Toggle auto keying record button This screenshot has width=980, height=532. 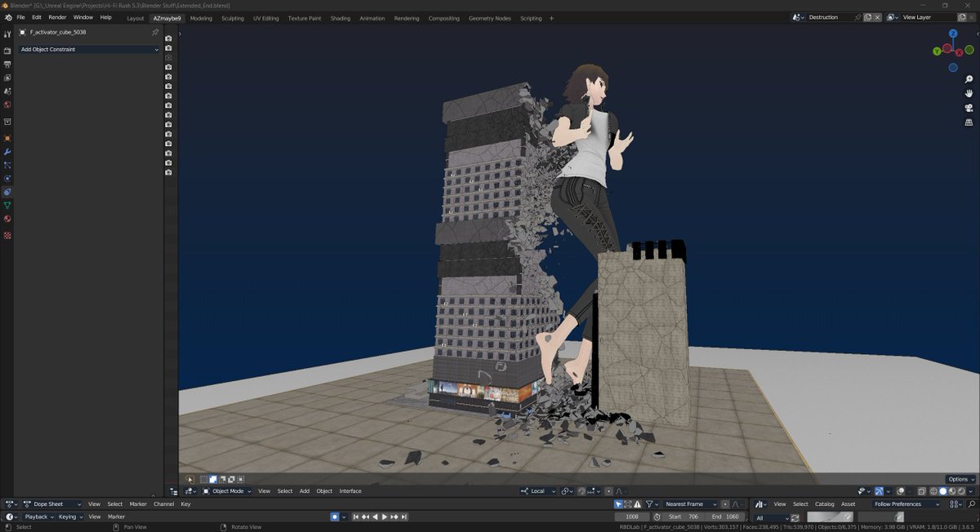334,516
